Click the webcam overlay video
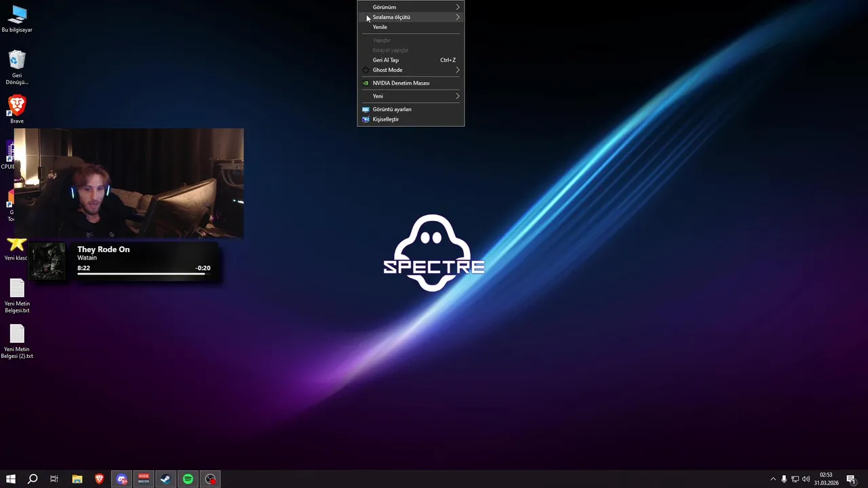Viewport: 868px width, 488px height. (129, 183)
